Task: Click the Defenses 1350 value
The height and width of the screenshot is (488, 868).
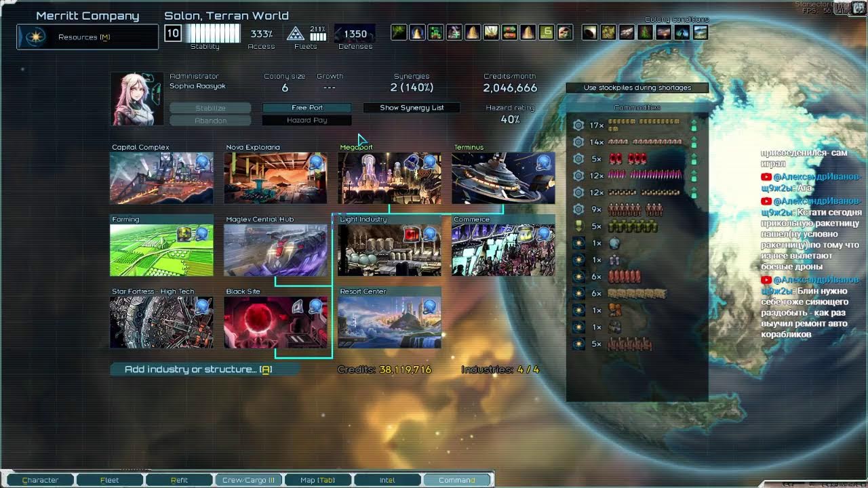Action: (355, 34)
